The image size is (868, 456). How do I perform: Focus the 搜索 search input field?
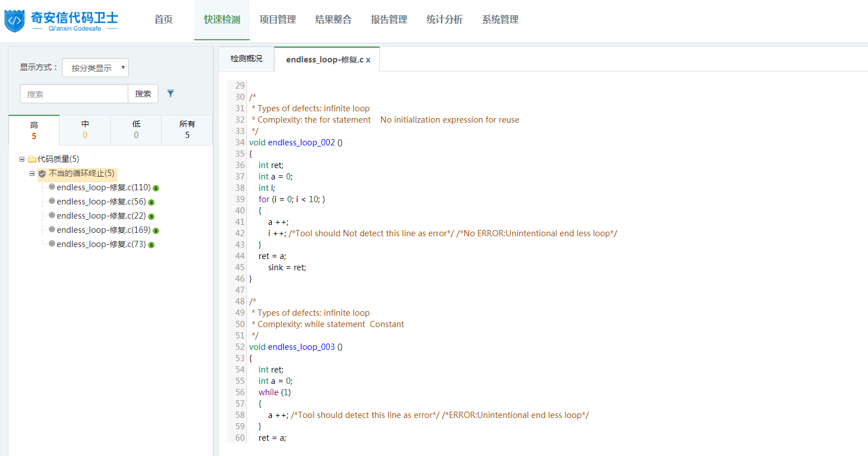click(x=74, y=94)
